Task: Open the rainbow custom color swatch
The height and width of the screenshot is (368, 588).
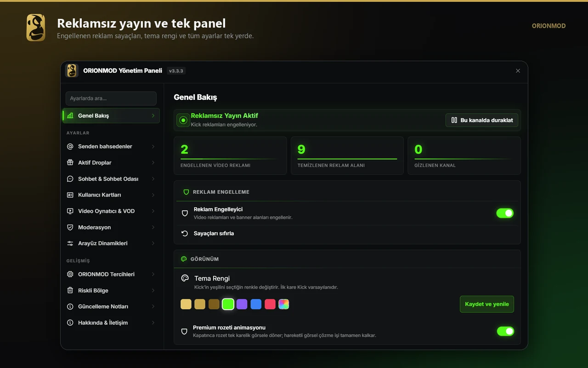Action: point(284,304)
